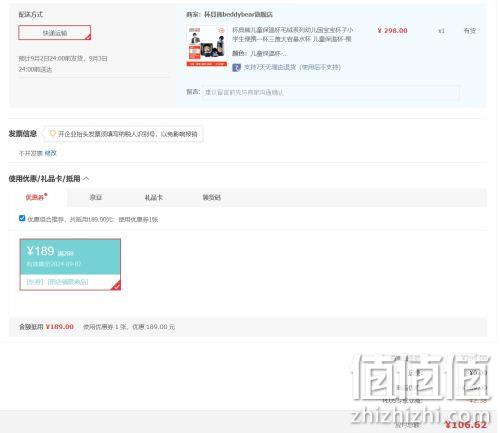Open the children's thermos product title link
Viewport: 500px width, 433px height.
point(292,34)
